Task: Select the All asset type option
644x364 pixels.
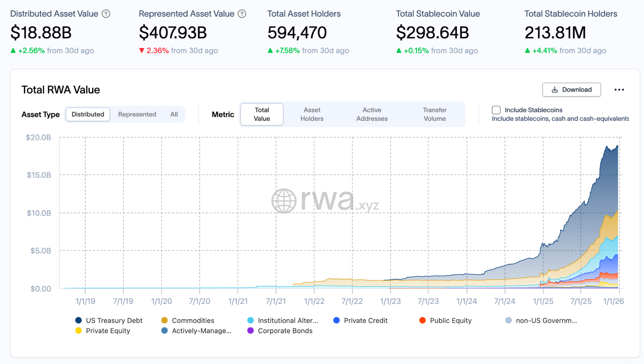Action: point(174,114)
